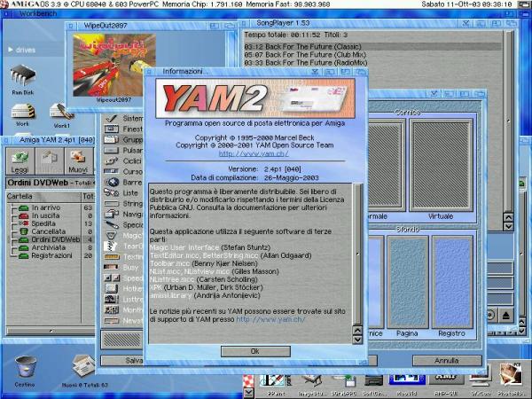Image resolution: width=532 pixels, height=399 pixels.
Task: Select the In uscita folder
Action: point(51,215)
